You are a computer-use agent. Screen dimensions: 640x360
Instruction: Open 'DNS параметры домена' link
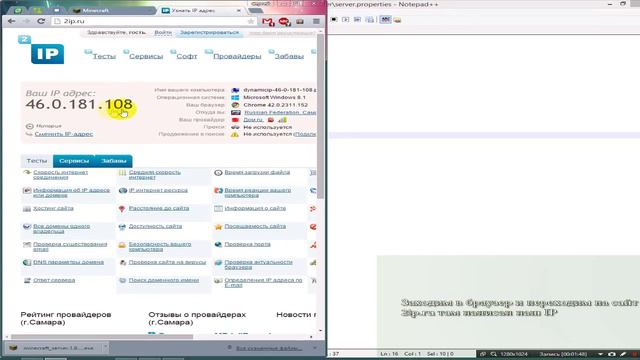pyautogui.click(x=68, y=262)
